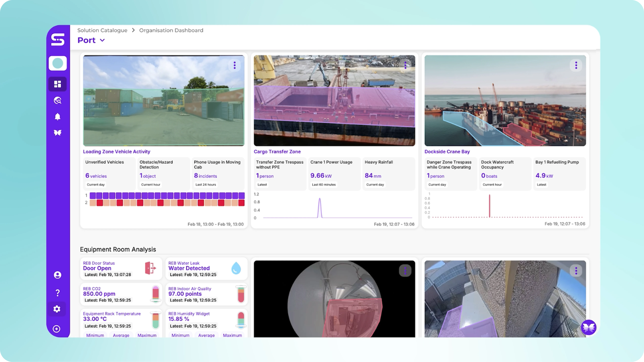Select Average tab under Equipment Rack Temperature
This screenshot has height=362, width=644.
pyautogui.click(x=121, y=335)
